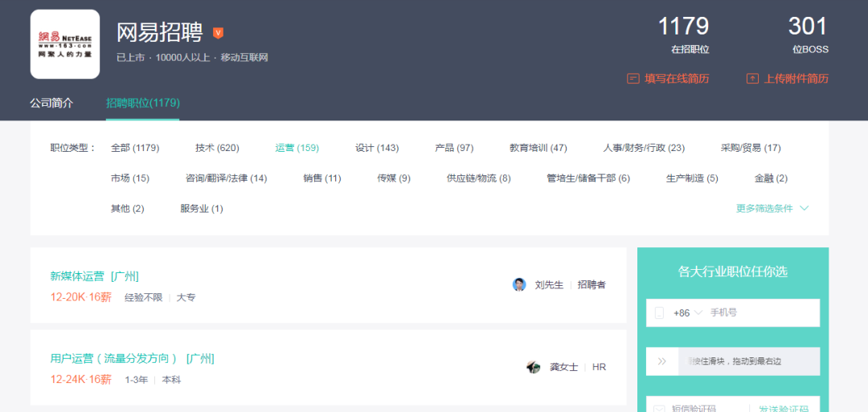Click the NetEase company logo
Image resolution: width=868 pixels, height=412 pixels.
pos(65,44)
